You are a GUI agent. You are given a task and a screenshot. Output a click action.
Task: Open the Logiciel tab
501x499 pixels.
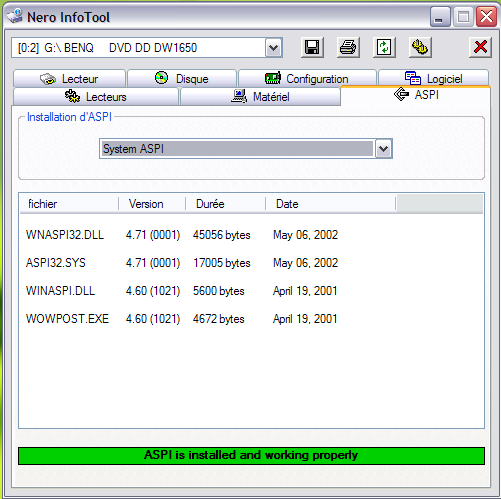[x=434, y=79]
